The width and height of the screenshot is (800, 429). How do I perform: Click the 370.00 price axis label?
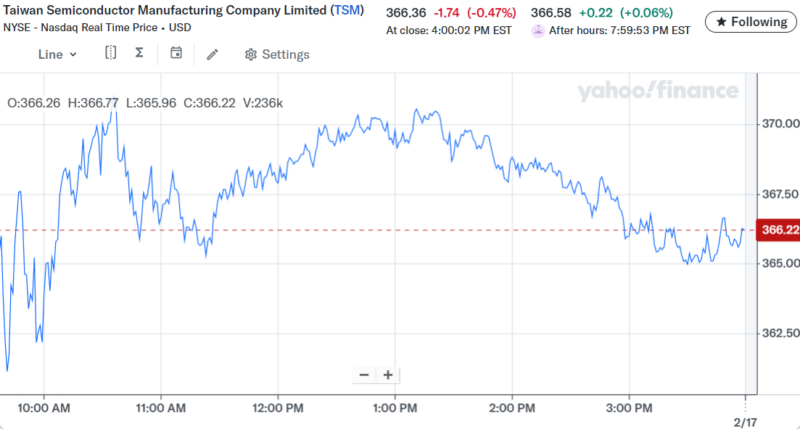pos(778,124)
